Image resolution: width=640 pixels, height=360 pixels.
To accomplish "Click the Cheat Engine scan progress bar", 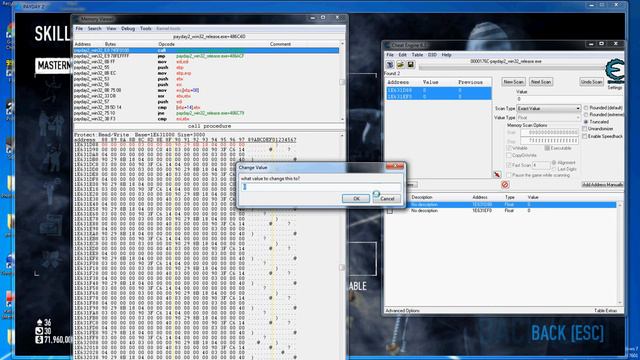I will [x=511, y=68].
